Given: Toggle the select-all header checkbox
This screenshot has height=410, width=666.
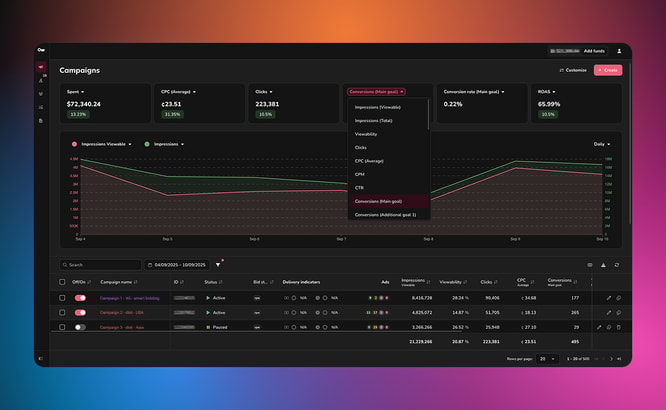Looking at the screenshot, I should point(62,282).
